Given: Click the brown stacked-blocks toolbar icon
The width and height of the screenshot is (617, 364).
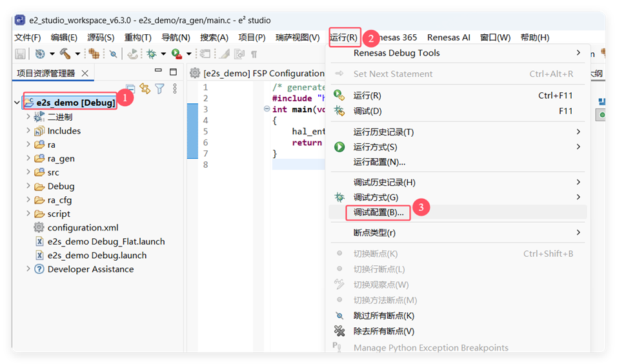Looking at the screenshot, I should pyautogui.click(x=94, y=54).
